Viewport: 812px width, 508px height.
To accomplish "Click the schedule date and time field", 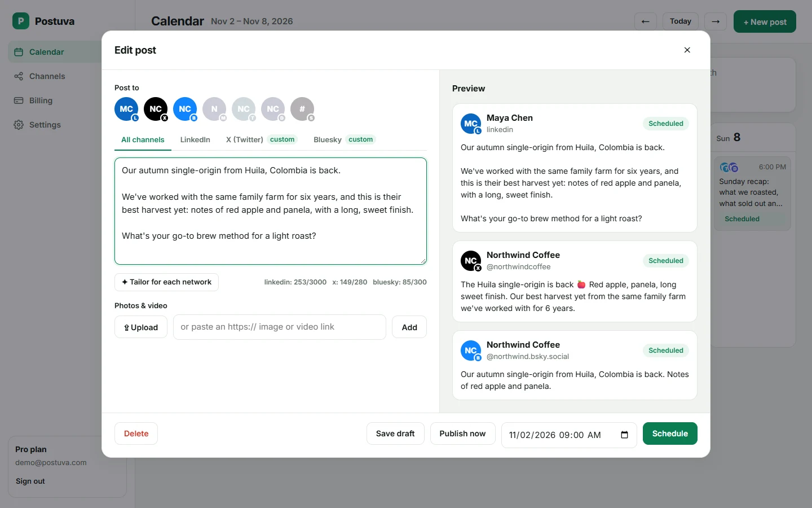I will point(569,435).
